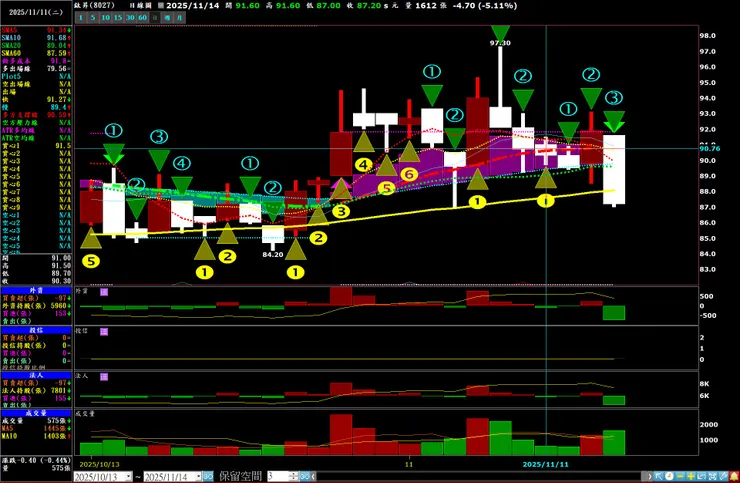Click the scrollbar left arrow at bottom

pyautogui.click(x=314, y=477)
